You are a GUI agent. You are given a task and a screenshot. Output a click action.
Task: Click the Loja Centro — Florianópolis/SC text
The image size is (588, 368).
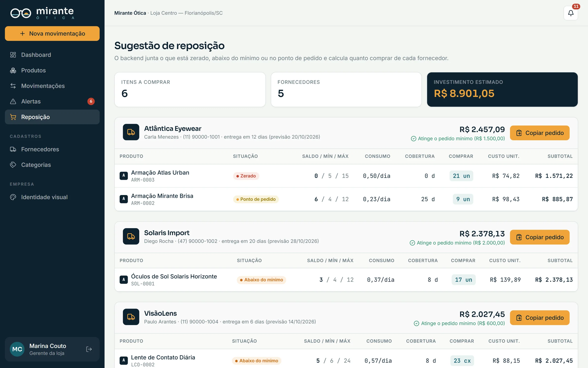[x=186, y=13]
